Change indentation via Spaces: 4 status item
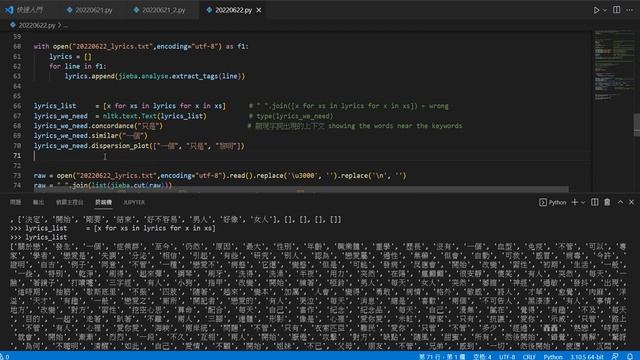The width and height of the screenshot is (640, 360). click(482, 356)
